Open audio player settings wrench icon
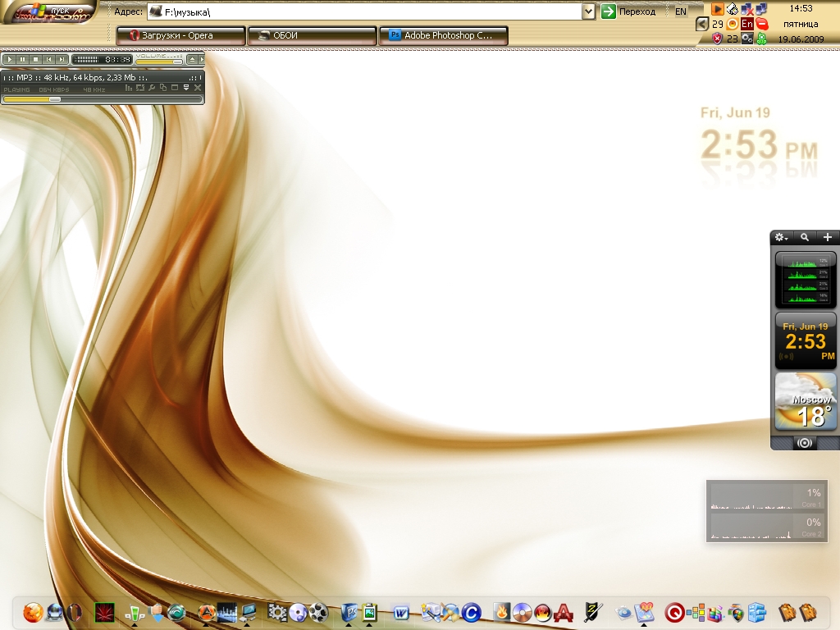The width and height of the screenshot is (840, 630). (x=152, y=88)
